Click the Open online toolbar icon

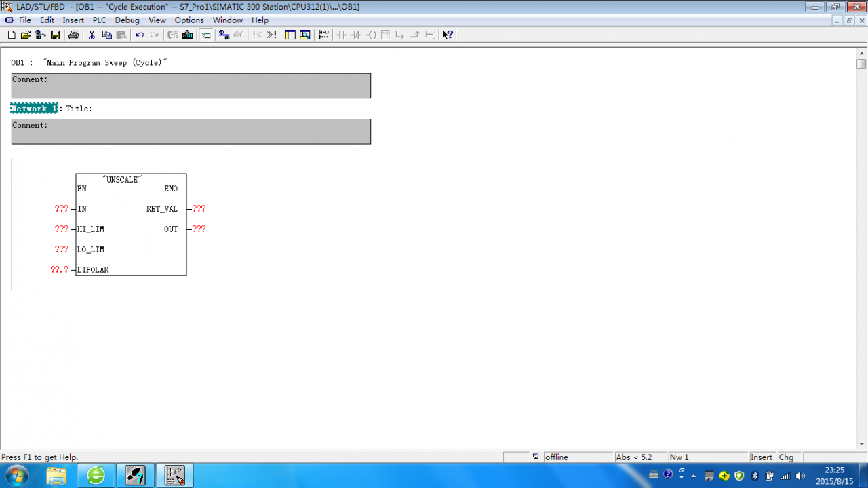click(40, 35)
